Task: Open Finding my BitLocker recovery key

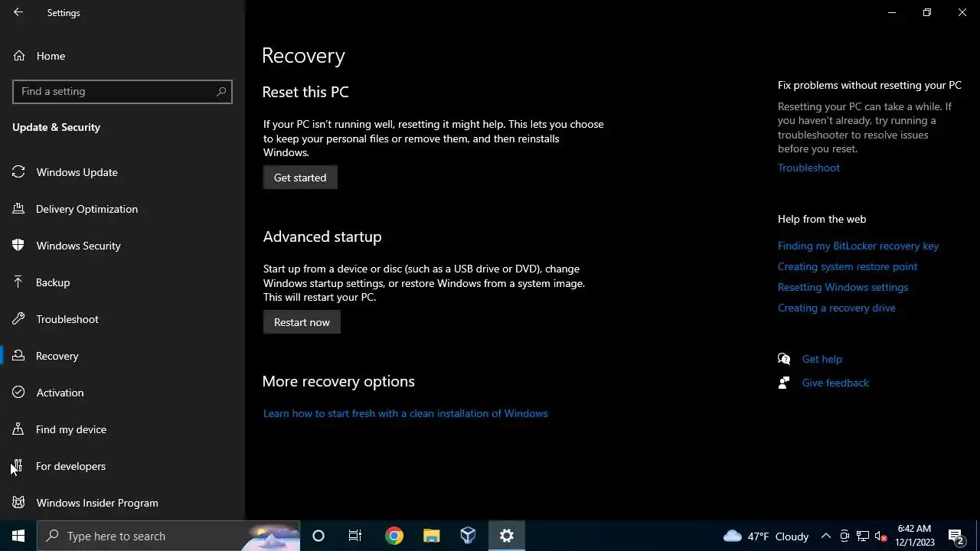Action: pyautogui.click(x=858, y=246)
